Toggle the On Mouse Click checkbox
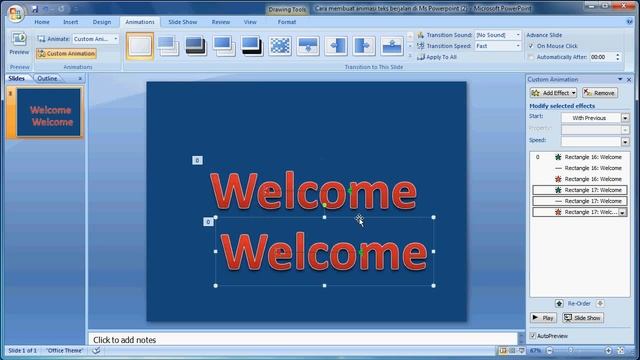 pos(531,46)
